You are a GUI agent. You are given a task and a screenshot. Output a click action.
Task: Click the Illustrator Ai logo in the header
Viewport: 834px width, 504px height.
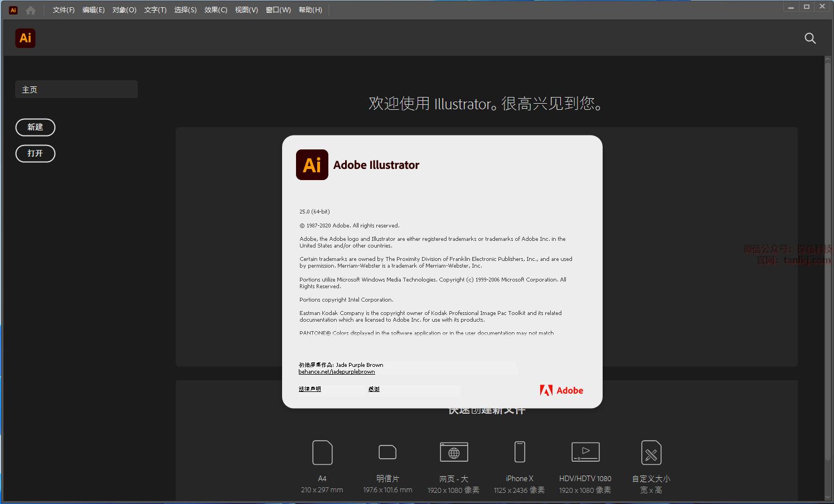click(25, 38)
